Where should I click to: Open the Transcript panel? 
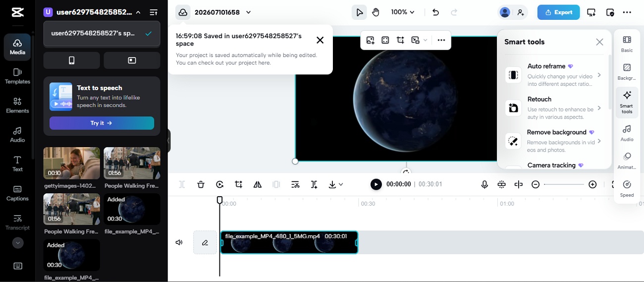point(17,223)
